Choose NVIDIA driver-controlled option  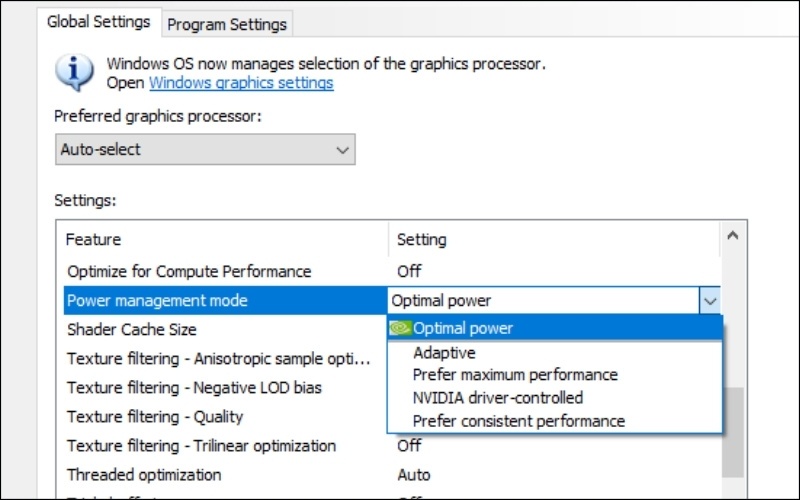tap(497, 398)
